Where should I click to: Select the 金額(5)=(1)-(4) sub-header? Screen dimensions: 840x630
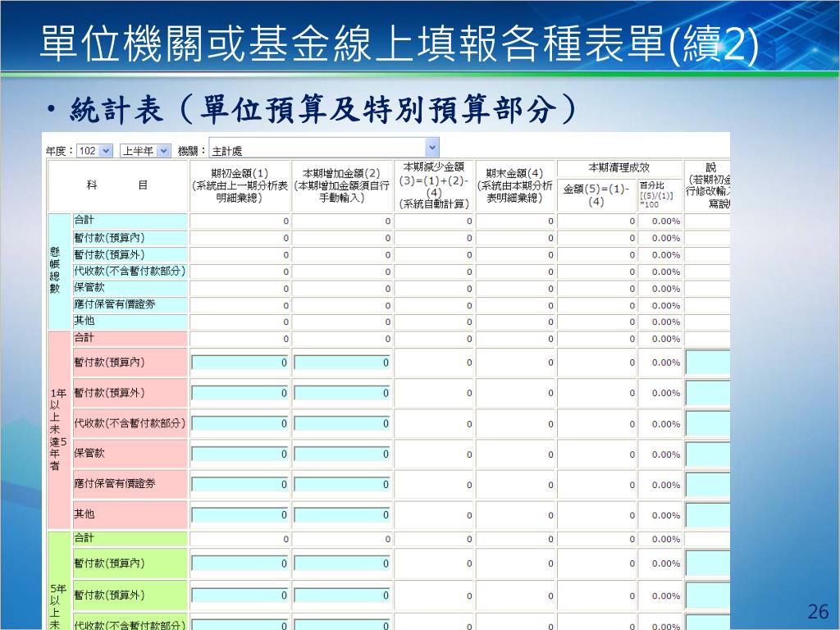pyautogui.click(x=596, y=195)
